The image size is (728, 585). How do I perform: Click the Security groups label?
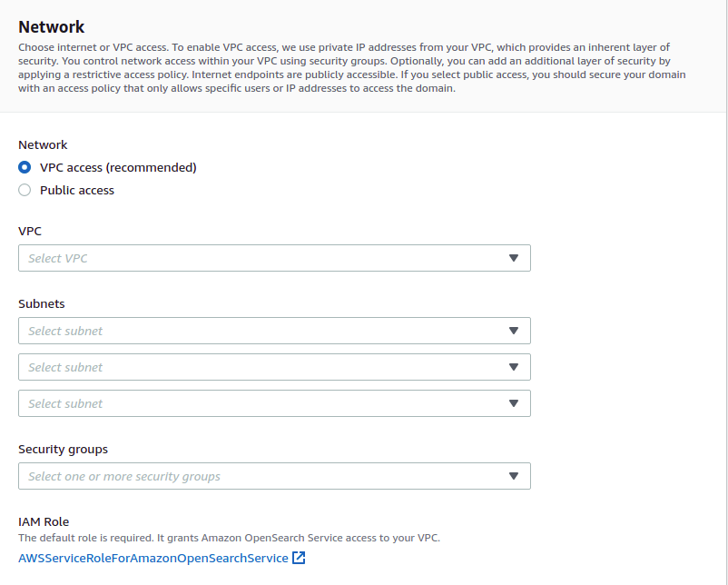pos(63,450)
